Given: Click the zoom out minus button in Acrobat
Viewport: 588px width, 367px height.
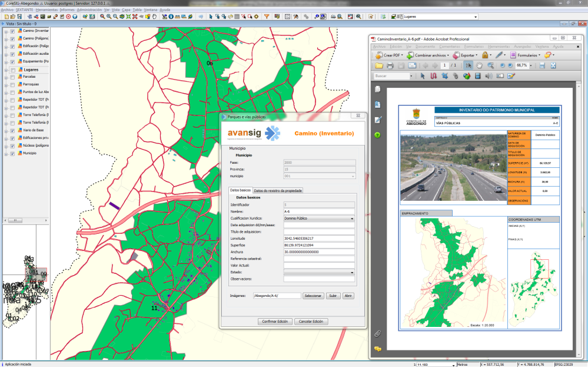Looking at the screenshot, I should tap(503, 65).
